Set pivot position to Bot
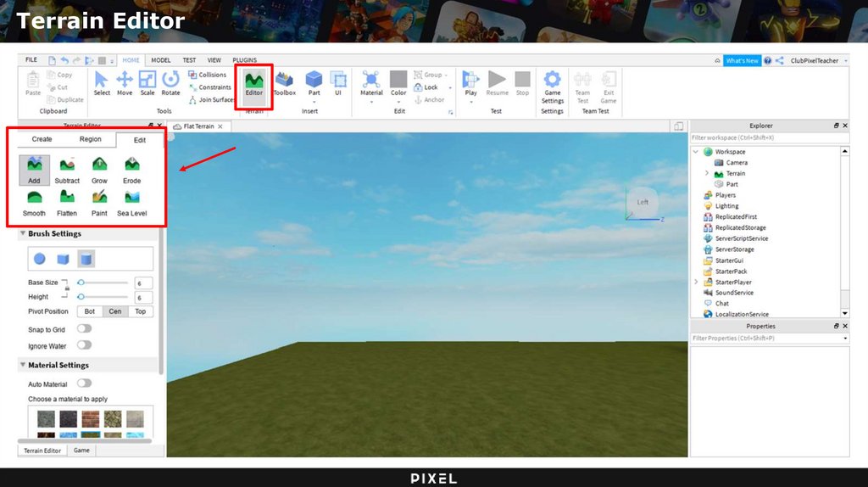Screen dimensions: 868x487 (90, 311)
